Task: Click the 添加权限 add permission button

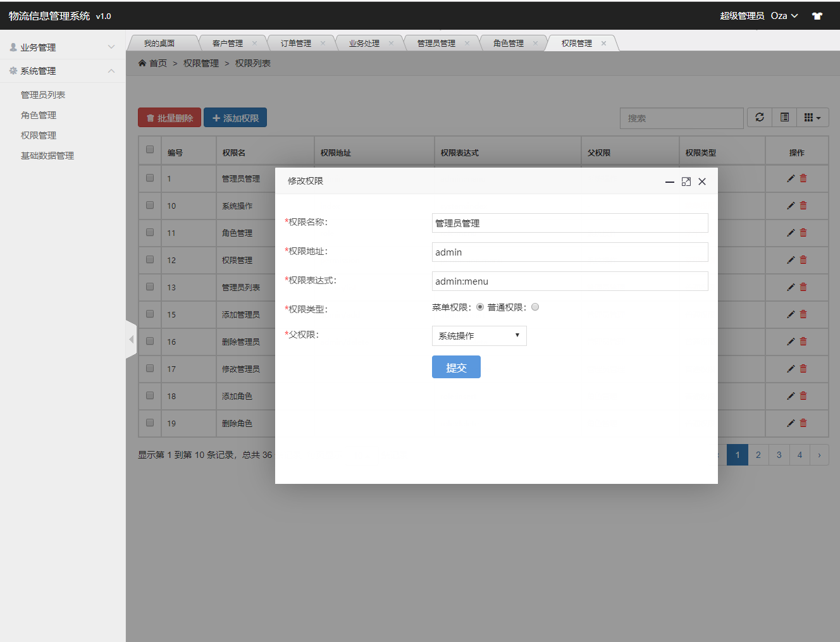Action: tap(235, 117)
